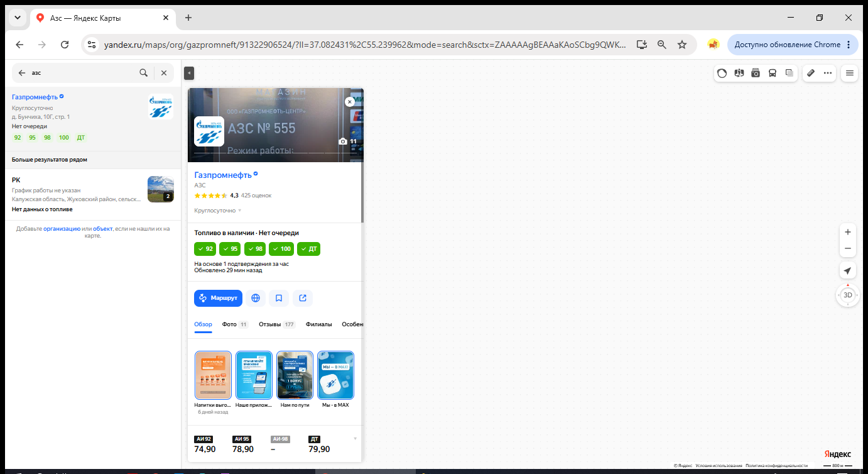Screen dimensions: 868x474
Task: Open the map layers switcher
Action: (789, 73)
